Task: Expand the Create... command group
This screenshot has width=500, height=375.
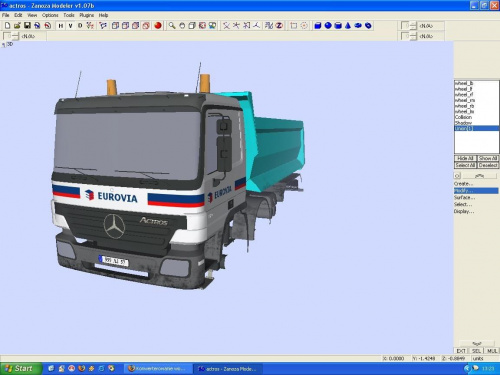Action: click(x=463, y=184)
